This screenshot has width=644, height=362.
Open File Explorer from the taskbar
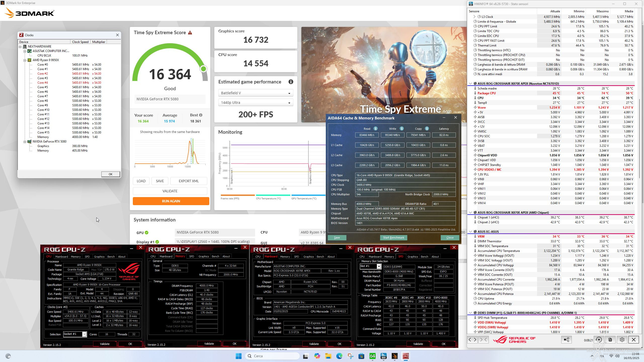328,356
